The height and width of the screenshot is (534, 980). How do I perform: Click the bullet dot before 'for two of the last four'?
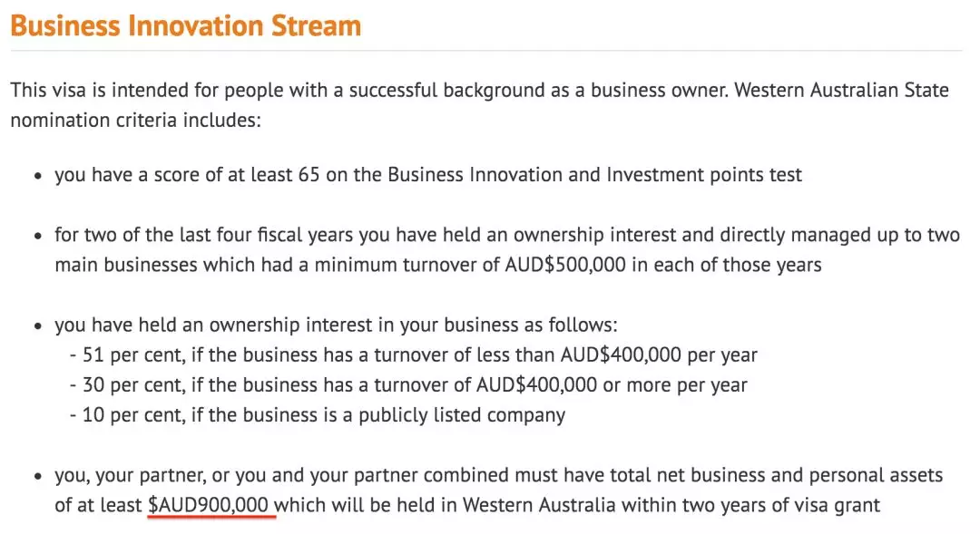(38, 238)
